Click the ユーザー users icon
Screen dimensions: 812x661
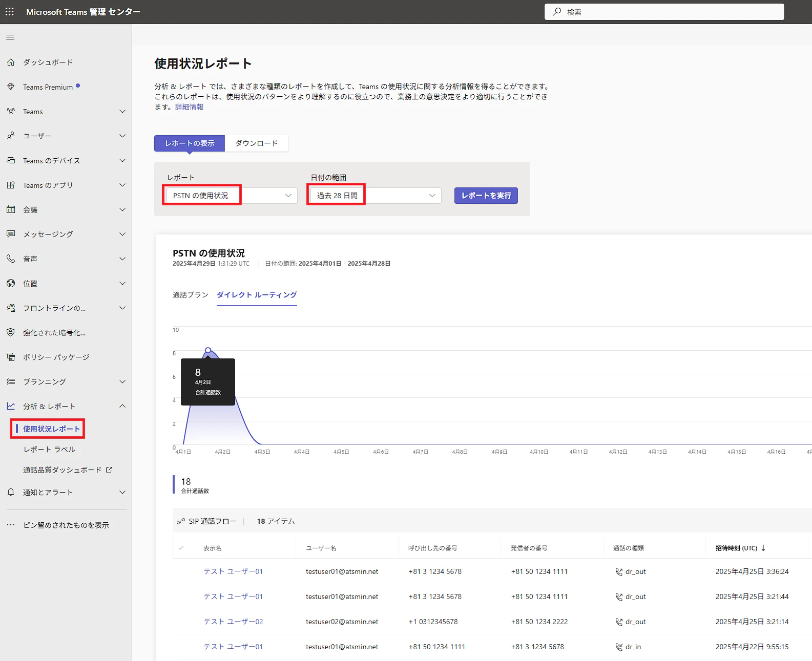coord(11,136)
